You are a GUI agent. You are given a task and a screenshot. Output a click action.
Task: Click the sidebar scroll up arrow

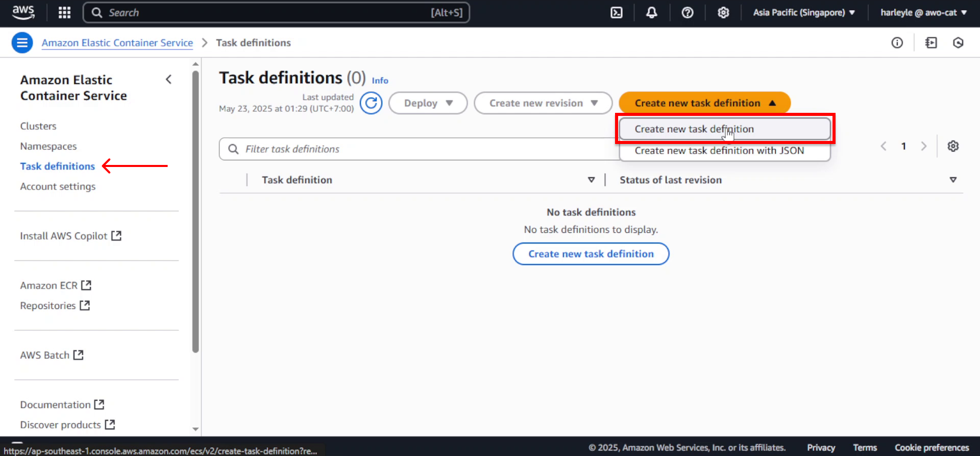[195, 64]
